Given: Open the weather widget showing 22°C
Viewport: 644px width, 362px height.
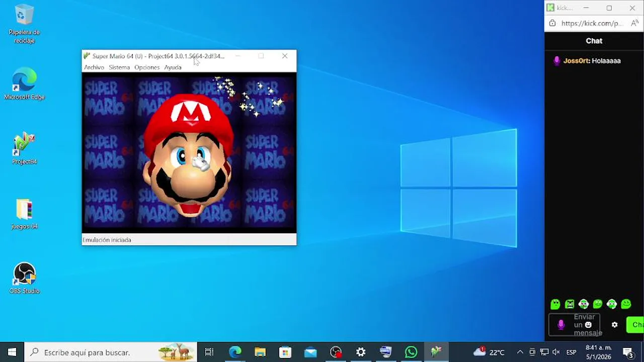Looking at the screenshot, I should [x=489, y=352].
